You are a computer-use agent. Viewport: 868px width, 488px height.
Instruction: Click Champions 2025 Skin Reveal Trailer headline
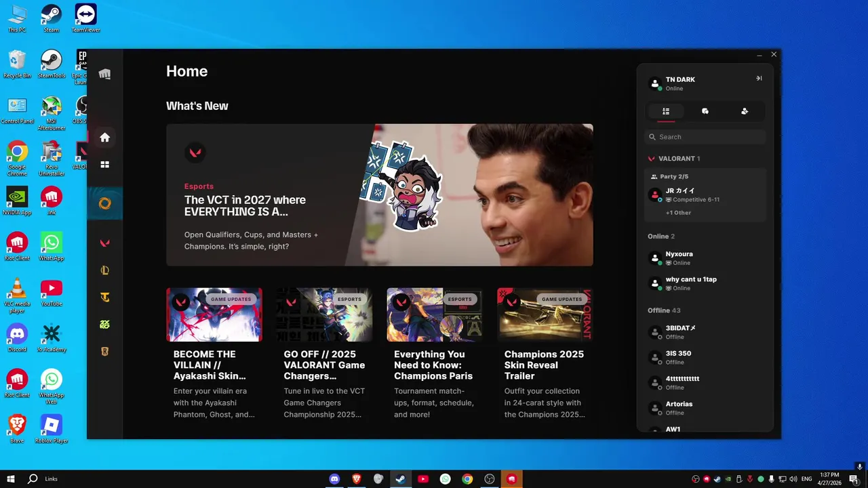544,365
